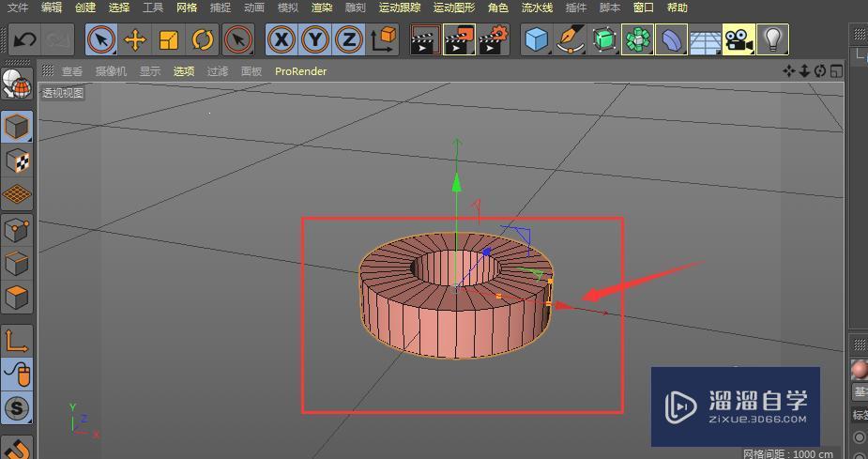Open the 编辑 menu

click(x=52, y=8)
